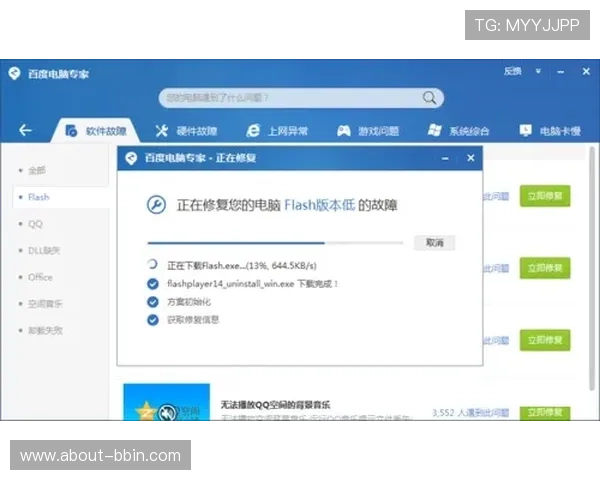Select Office category in the sidebar
Image resolution: width=600 pixels, height=480 pixels.
40,277
